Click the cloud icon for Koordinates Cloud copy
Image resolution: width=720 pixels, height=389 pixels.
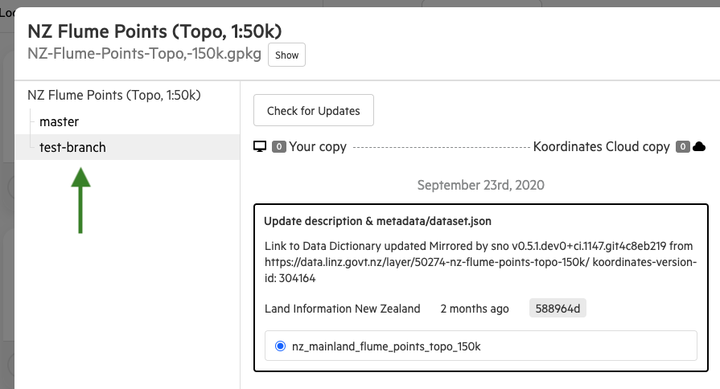click(699, 147)
